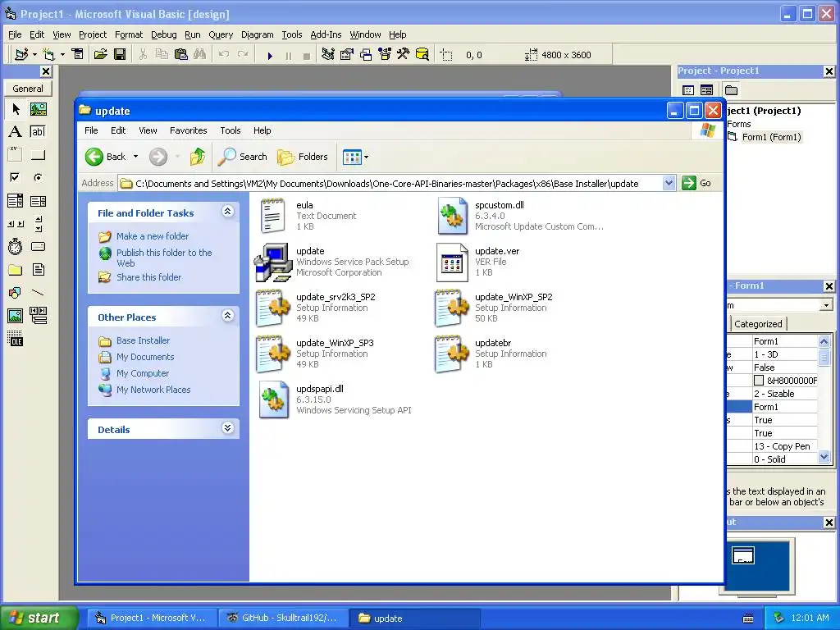Select the Shape control tool
The image size is (840, 630).
click(16, 293)
